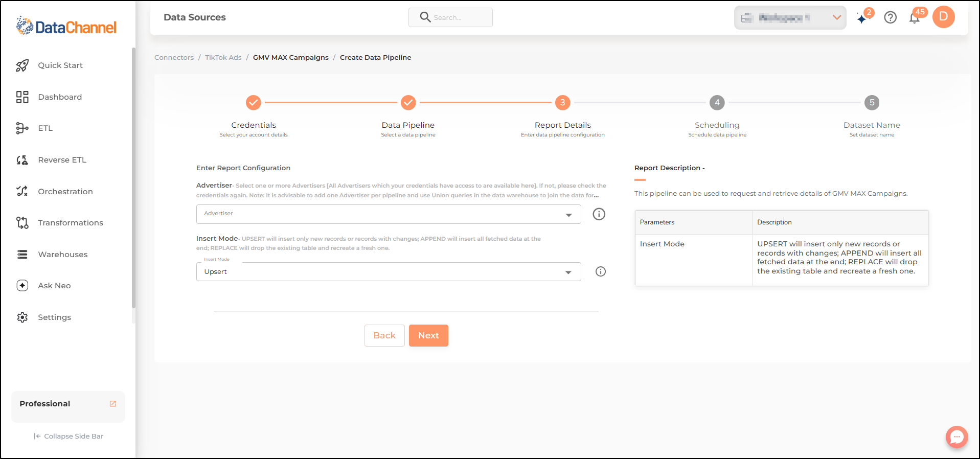
Task: Open Orchestration menu item
Action: point(65,192)
